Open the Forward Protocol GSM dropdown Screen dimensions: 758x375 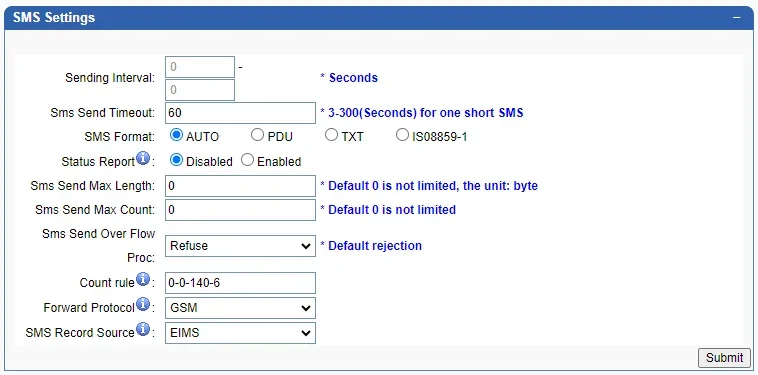[240, 308]
